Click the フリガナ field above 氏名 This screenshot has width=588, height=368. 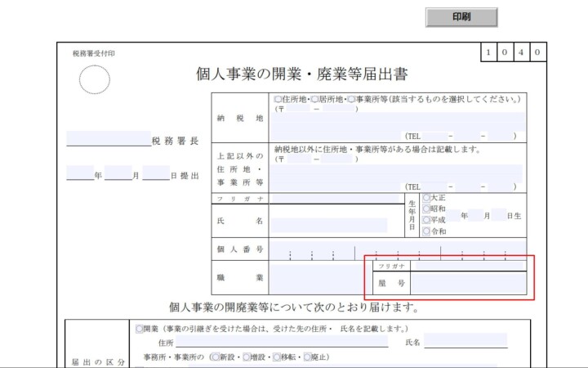[x=336, y=199]
